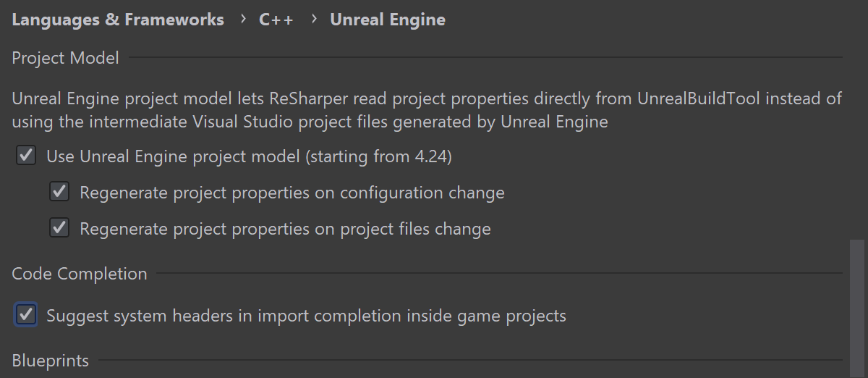Screen dimensions: 868x378
Task: Disable the Suggest system headers checkbox
Action: click(x=26, y=315)
